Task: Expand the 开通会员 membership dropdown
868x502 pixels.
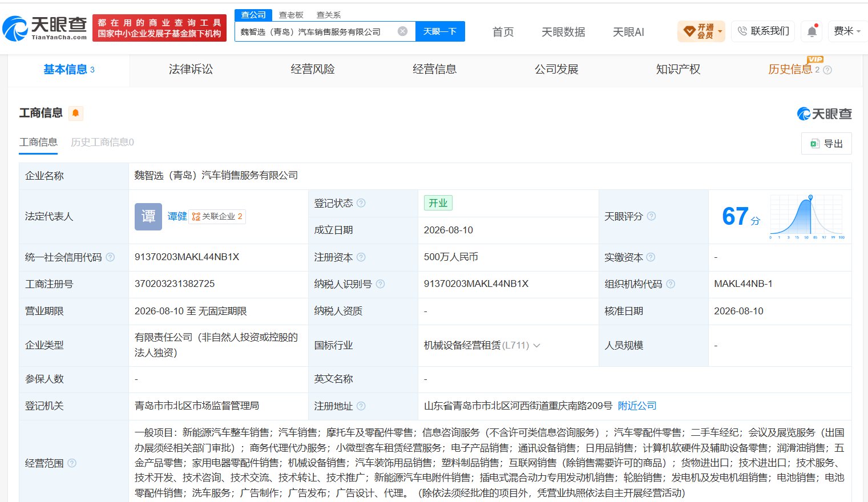Action: [x=701, y=31]
